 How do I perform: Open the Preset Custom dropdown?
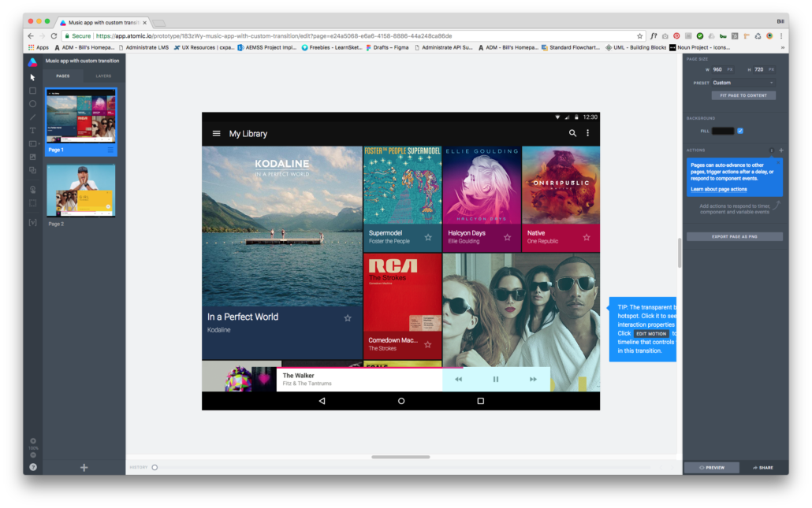coord(743,83)
